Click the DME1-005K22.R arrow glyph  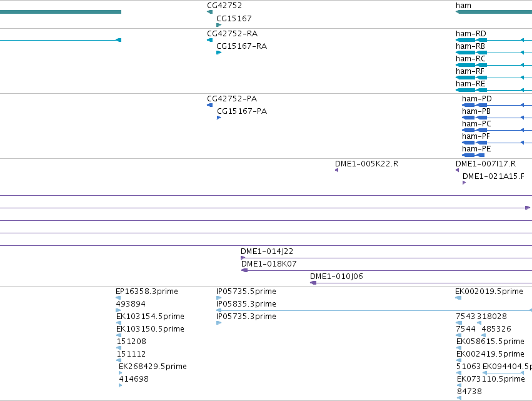point(336,170)
